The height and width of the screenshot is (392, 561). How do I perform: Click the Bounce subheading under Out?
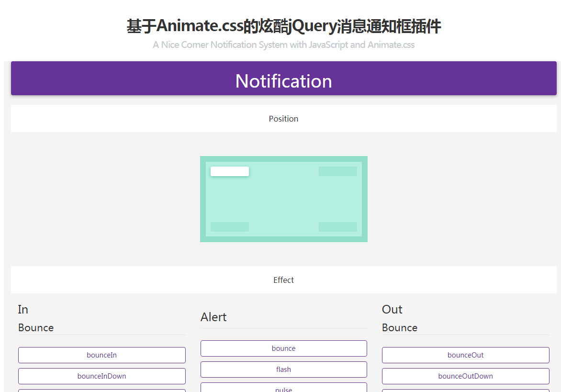click(400, 327)
